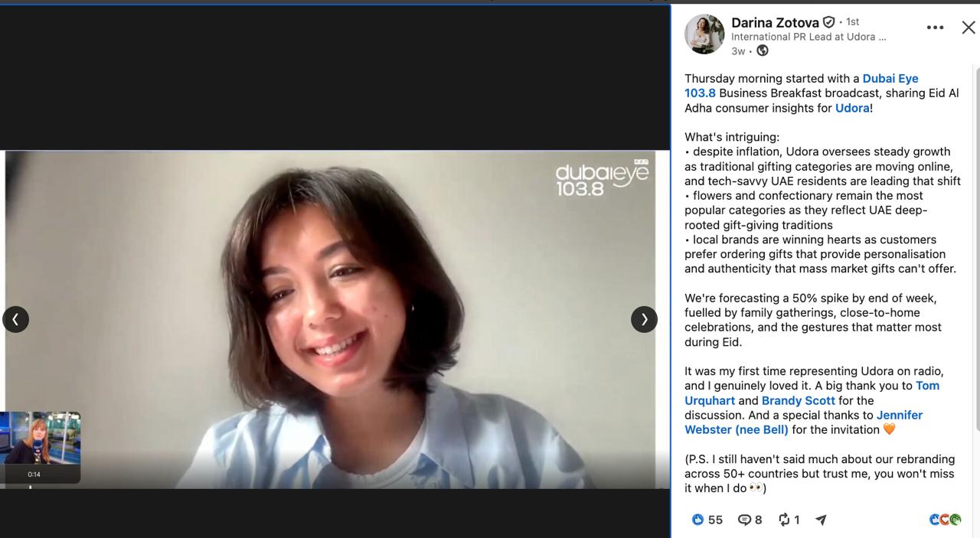
Task: Click the '1st' connection degree label
Action: coord(852,22)
